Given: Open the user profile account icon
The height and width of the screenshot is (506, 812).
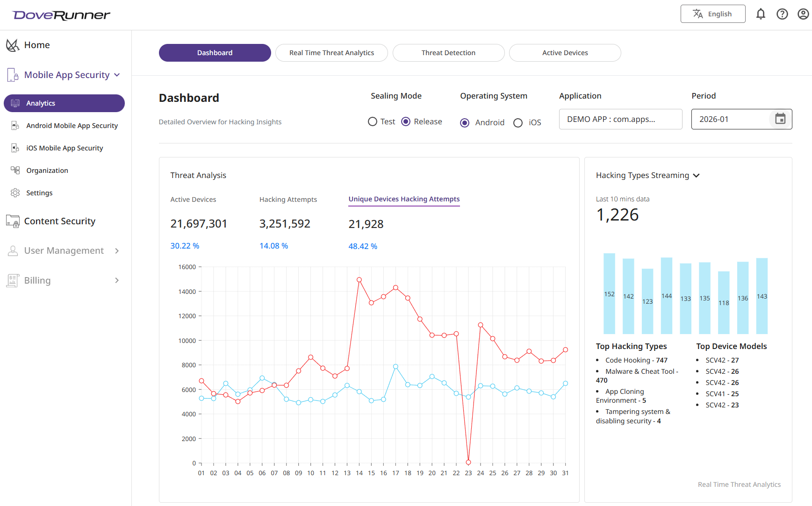Looking at the screenshot, I should pos(803,14).
